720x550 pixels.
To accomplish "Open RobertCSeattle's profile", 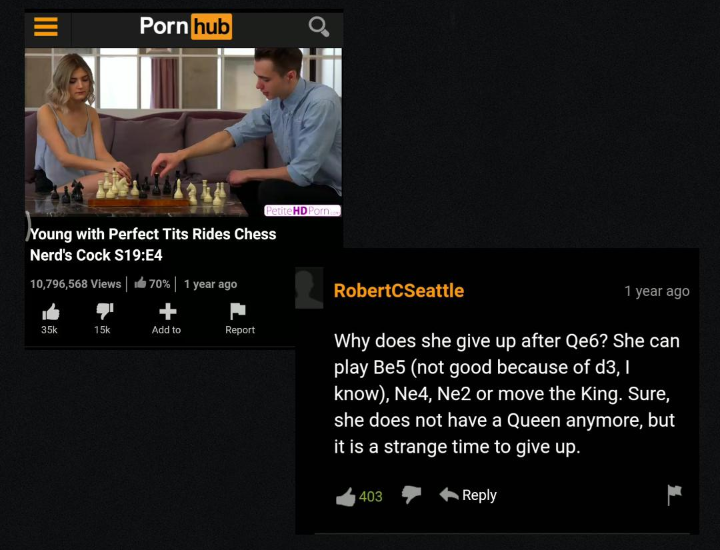I will tap(399, 291).
